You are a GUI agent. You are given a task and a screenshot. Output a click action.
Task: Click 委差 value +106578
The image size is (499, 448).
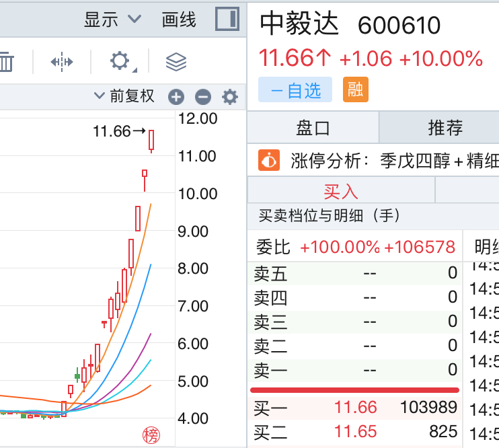click(x=420, y=247)
